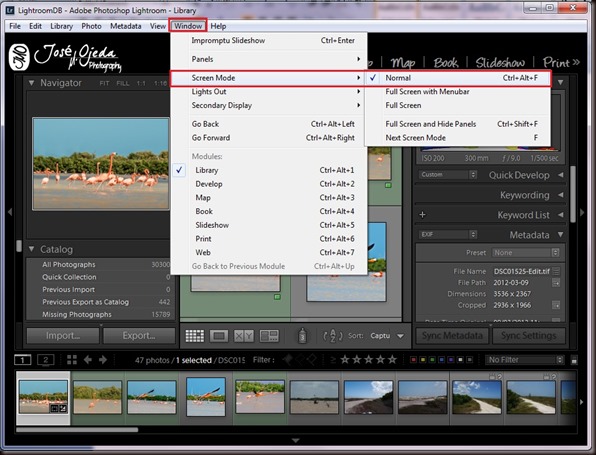Select Develop module in Window menu

click(269, 184)
